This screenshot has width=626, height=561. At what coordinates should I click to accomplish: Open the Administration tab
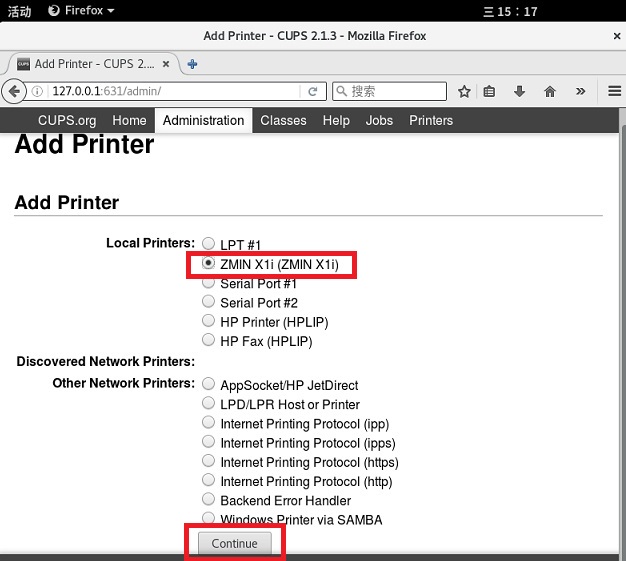point(204,120)
